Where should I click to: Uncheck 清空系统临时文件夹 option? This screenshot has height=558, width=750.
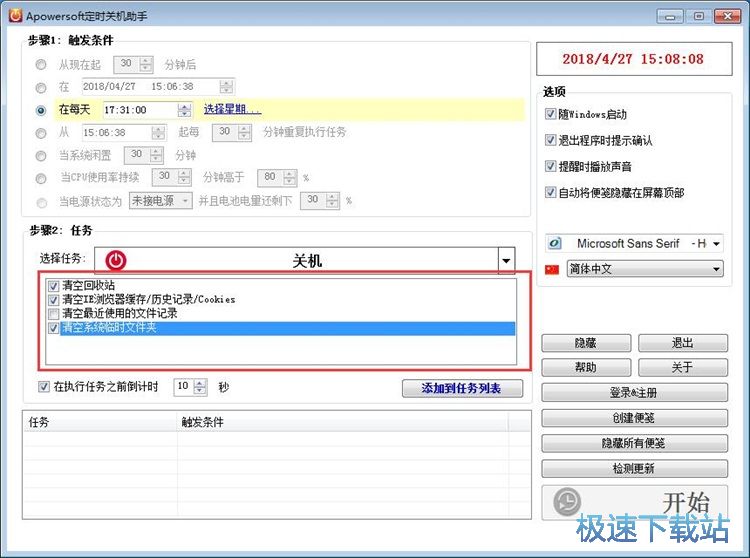pyautogui.click(x=53, y=328)
